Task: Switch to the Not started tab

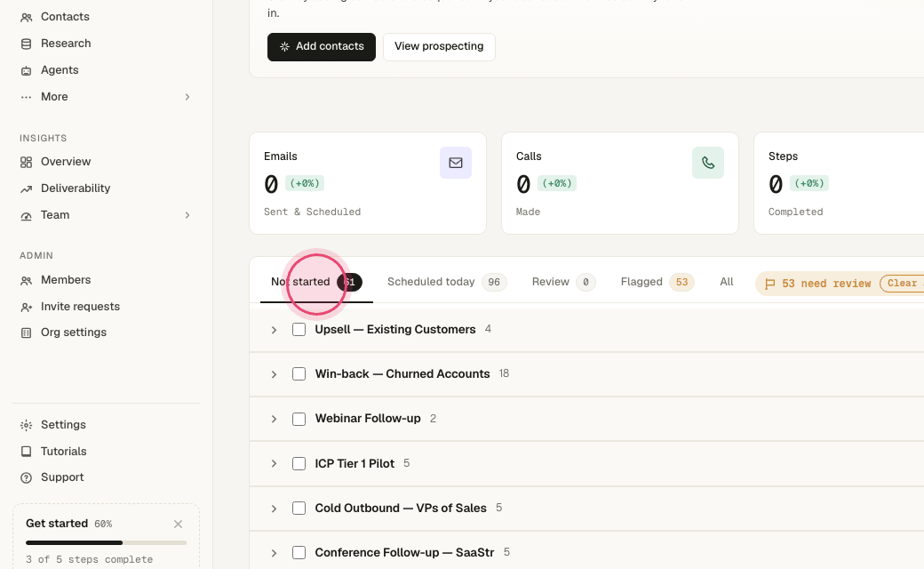Action: 316,282
